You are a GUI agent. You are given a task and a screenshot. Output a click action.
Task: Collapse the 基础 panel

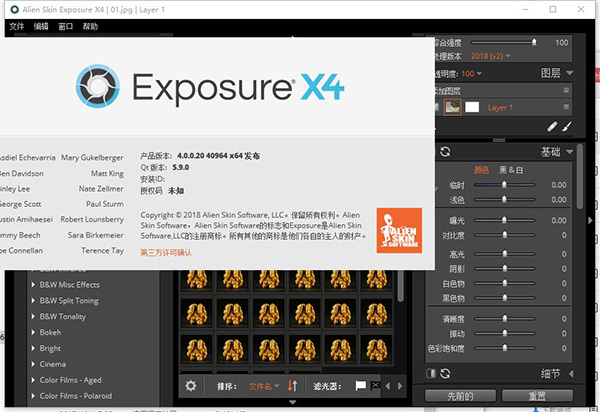(x=569, y=152)
